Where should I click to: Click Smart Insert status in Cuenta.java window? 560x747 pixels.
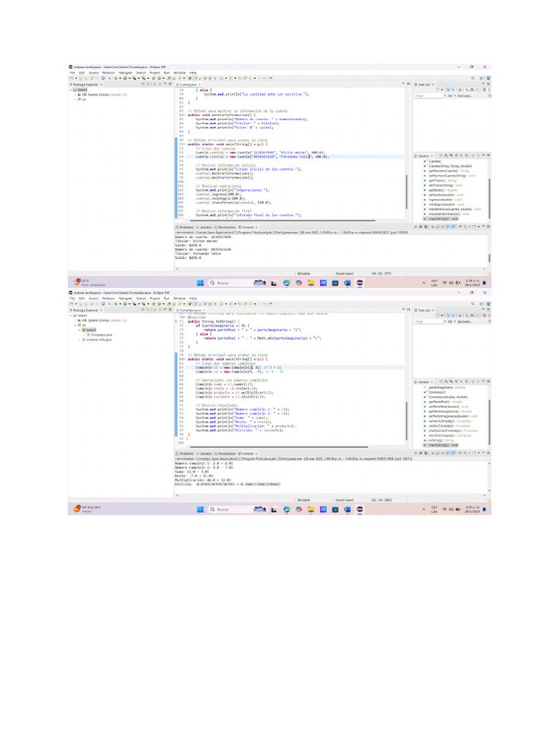pyautogui.click(x=344, y=274)
